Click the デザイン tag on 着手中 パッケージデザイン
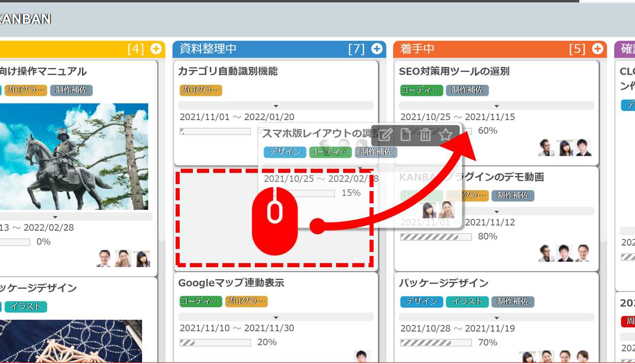This screenshot has height=364, width=635. (x=421, y=301)
